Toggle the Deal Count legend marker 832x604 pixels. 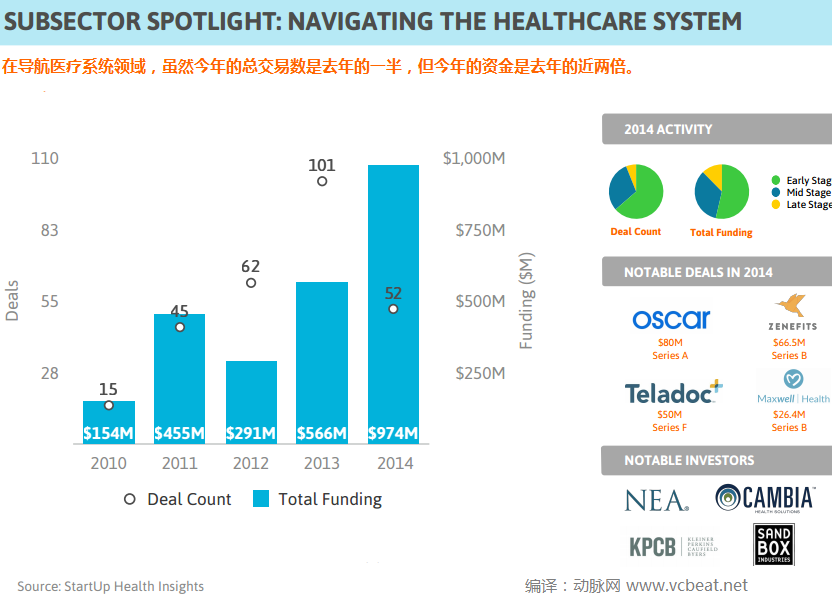coord(130,499)
